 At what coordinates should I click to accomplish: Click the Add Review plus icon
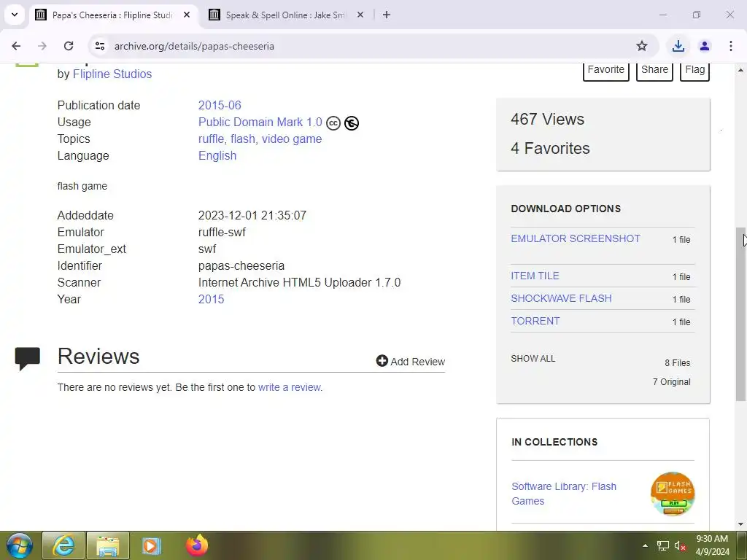click(382, 361)
